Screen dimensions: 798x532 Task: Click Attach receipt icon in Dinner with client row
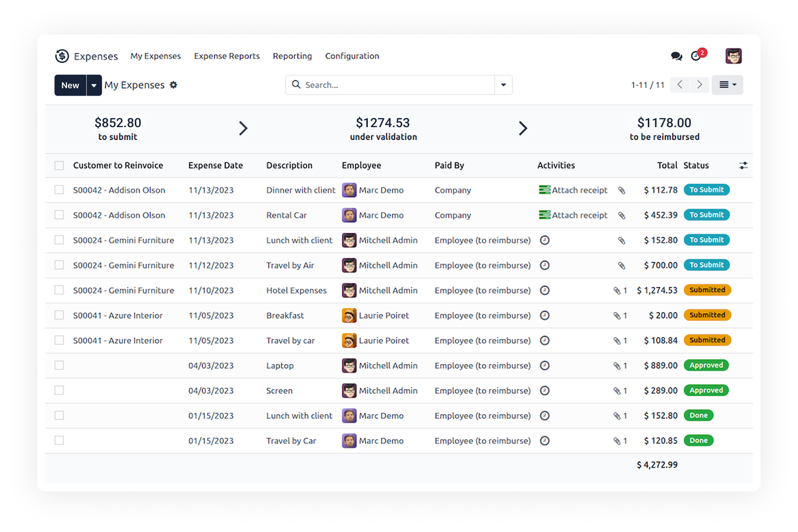tap(544, 190)
